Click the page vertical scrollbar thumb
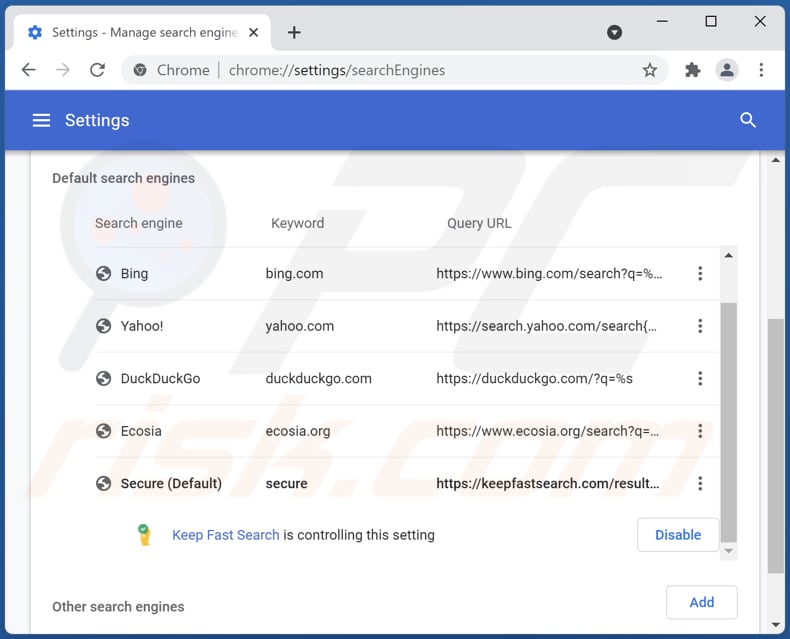The height and width of the screenshot is (639, 790). click(x=776, y=445)
